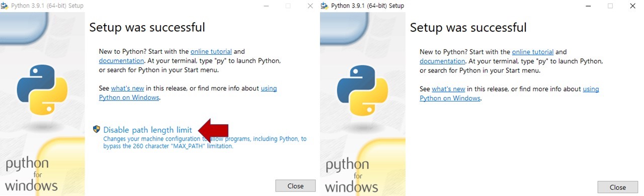Click Disable path length limit in left window
The width and height of the screenshot is (644, 196).
(x=147, y=130)
